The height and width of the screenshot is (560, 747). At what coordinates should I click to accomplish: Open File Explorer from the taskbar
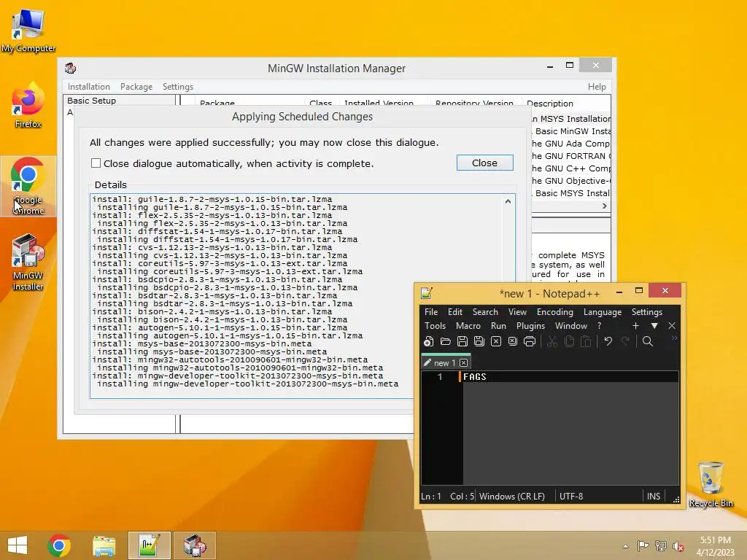click(x=104, y=545)
